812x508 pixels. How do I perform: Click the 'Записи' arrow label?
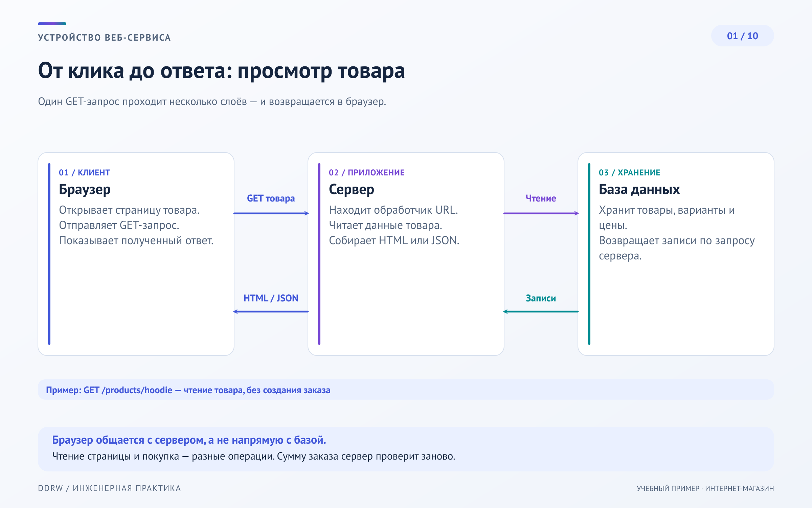541,298
